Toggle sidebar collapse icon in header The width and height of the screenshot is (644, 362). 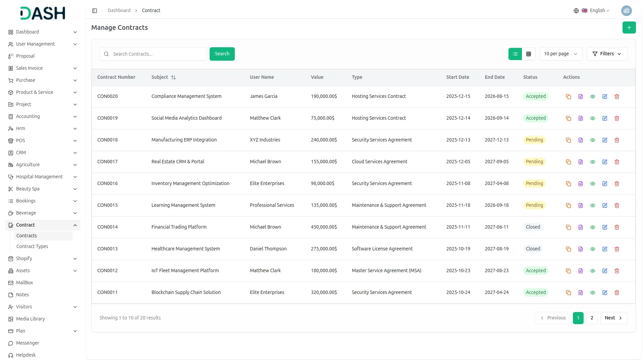[95, 11]
